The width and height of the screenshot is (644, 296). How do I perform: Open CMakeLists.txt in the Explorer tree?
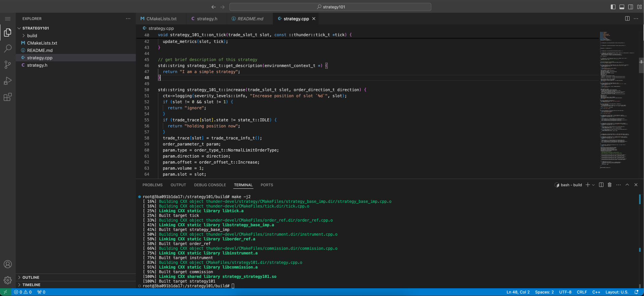[x=76, y=43]
